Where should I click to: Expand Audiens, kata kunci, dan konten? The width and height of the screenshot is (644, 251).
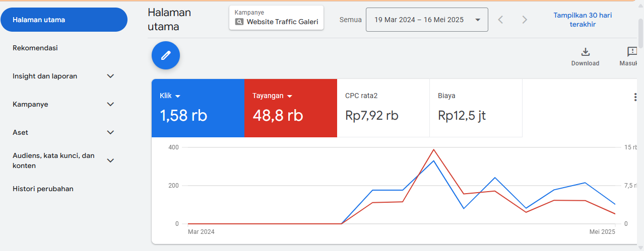click(111, 160)
